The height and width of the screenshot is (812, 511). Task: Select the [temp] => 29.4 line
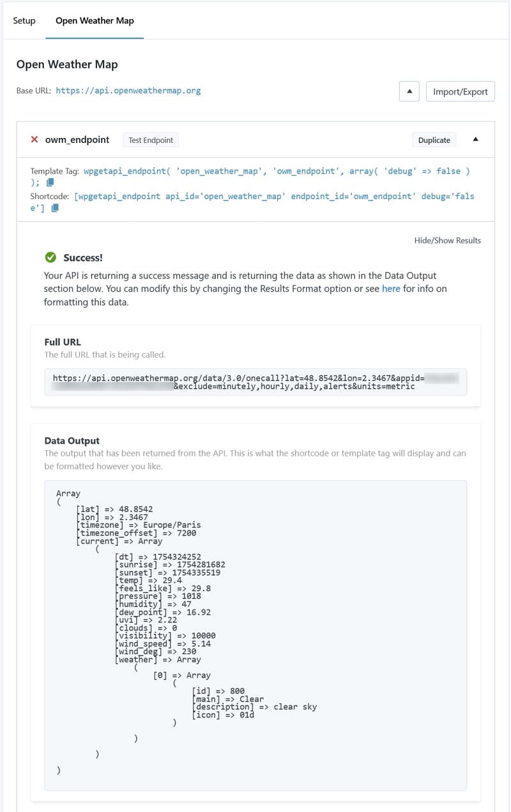pos(148,580)
